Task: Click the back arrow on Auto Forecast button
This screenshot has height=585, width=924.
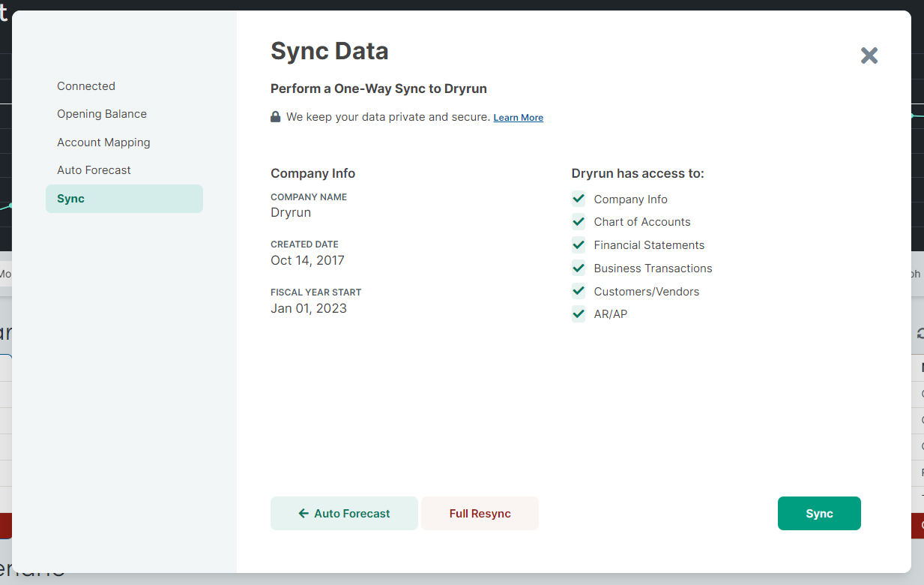Action: click(302, 513)
